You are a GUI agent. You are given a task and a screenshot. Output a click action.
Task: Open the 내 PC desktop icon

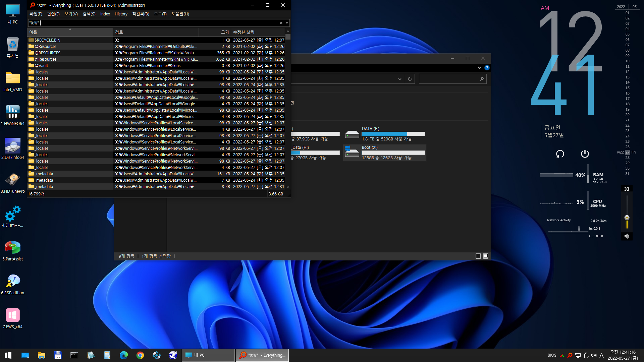coord(13,14)
